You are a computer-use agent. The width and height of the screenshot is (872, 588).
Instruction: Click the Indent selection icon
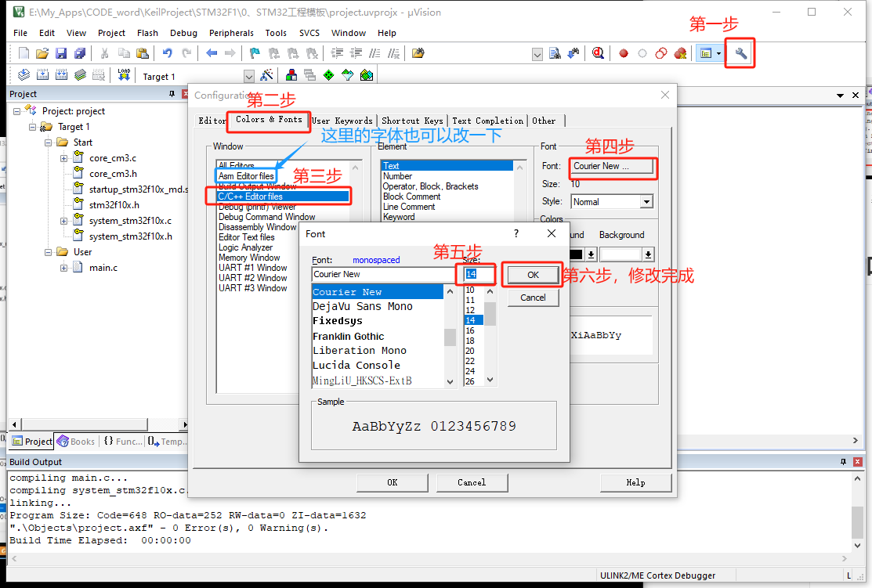[337, 53]
